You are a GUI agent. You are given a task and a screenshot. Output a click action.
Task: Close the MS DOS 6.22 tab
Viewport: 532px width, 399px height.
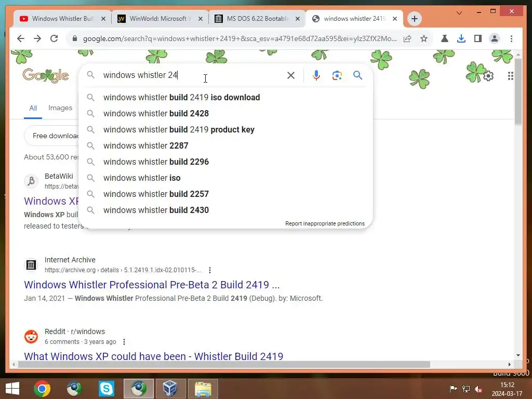298,19
